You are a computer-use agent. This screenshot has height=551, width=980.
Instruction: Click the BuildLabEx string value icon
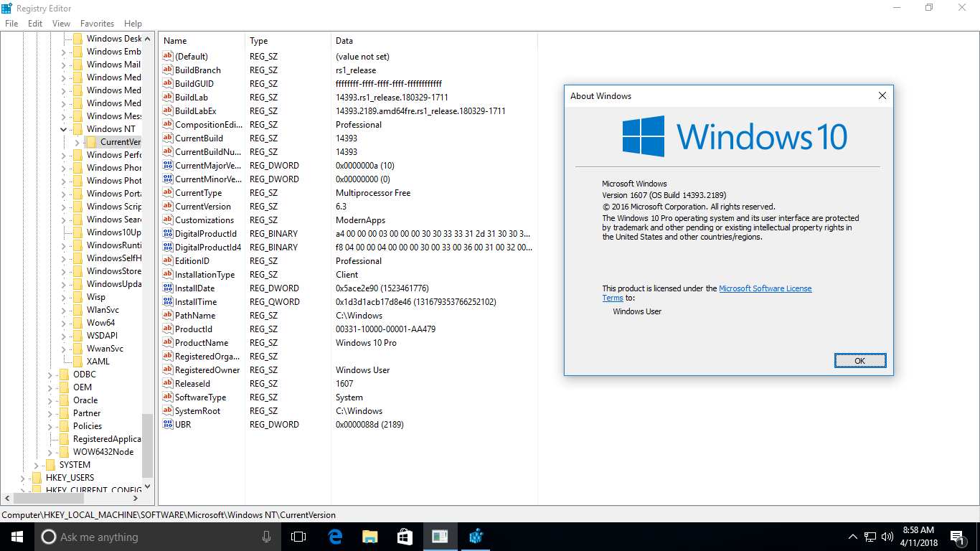click(x=169, y=111)
